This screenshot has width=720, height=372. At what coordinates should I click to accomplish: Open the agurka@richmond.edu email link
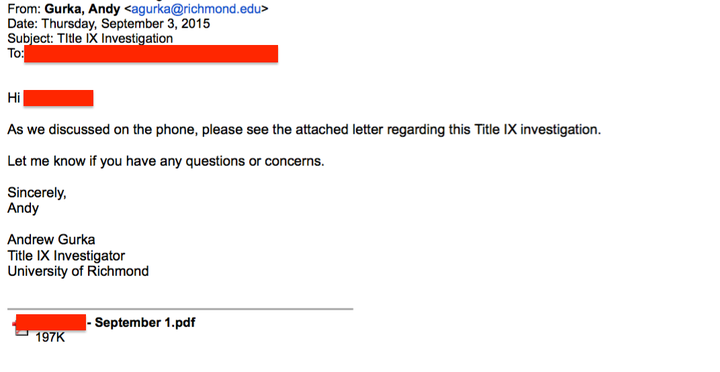[196, 9]
